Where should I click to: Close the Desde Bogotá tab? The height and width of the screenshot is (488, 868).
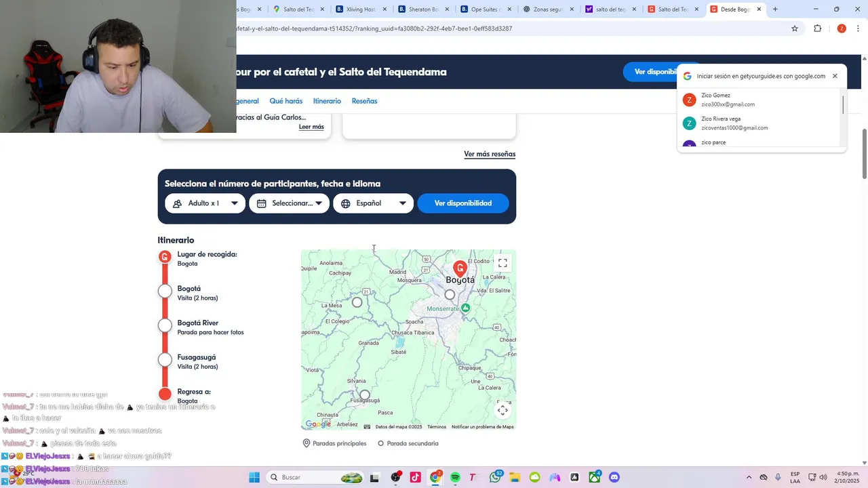point(759,9)
